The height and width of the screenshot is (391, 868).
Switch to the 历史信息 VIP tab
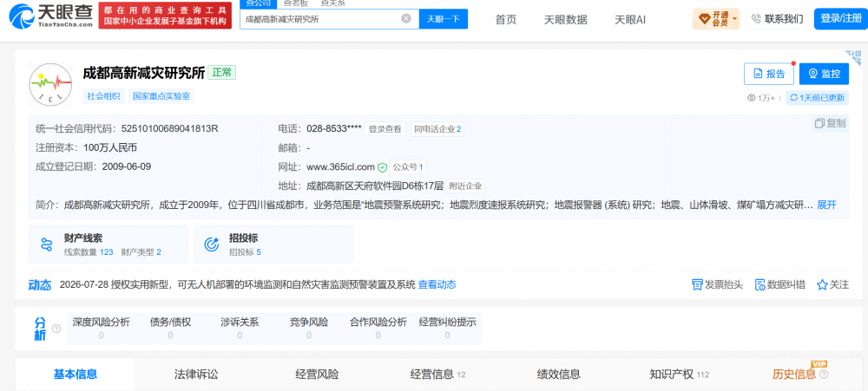click(x=794, y=375)
